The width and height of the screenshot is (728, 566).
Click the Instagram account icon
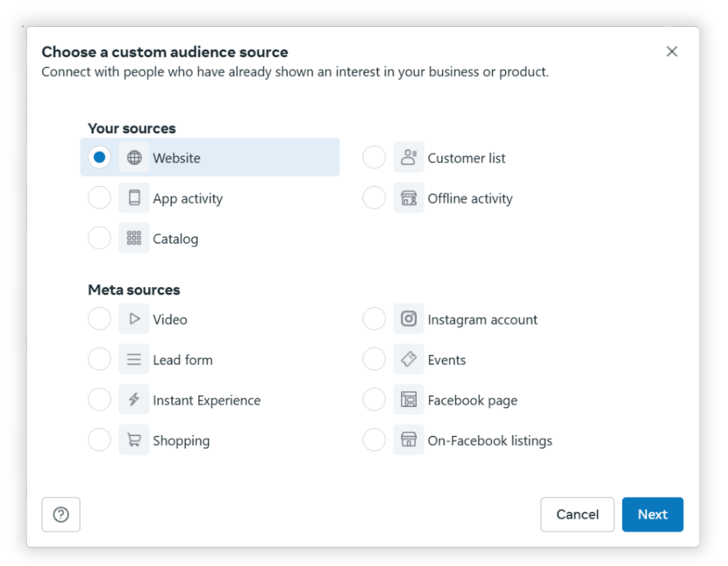[409, 318]
